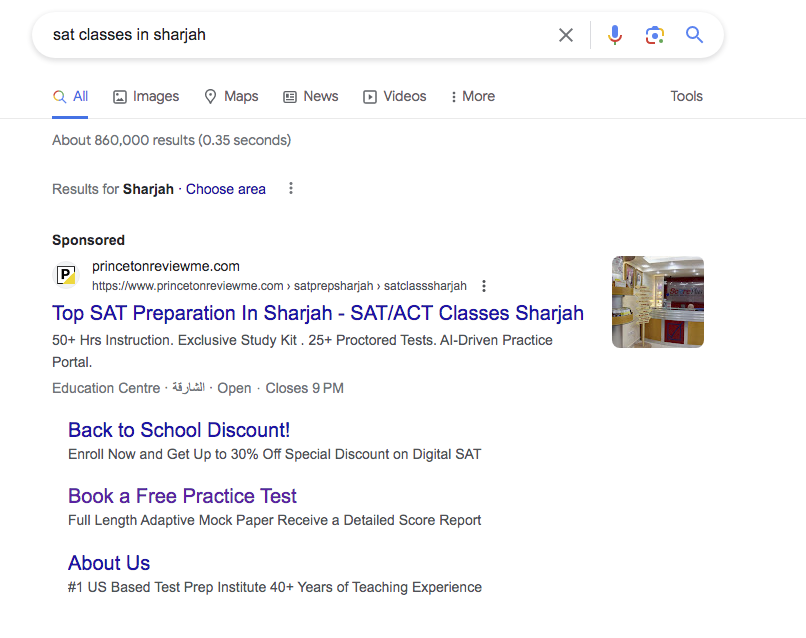Clear the search box text
806x638 pixels.
pos(566,35)
